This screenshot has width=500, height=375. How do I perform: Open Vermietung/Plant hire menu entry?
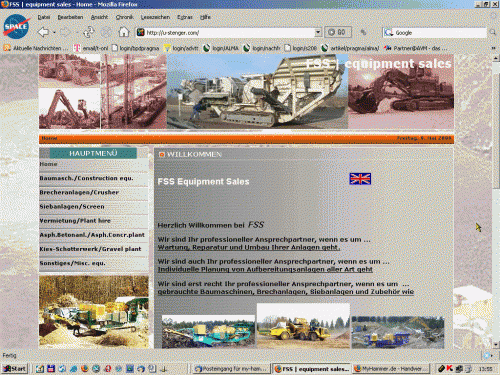75,221
